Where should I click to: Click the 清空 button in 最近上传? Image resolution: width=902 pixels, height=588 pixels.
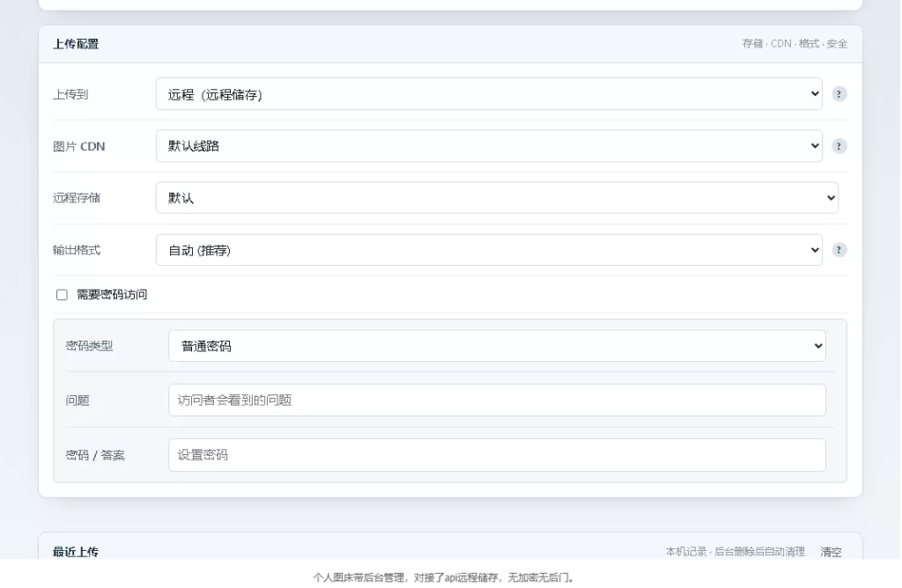(831, 552)
